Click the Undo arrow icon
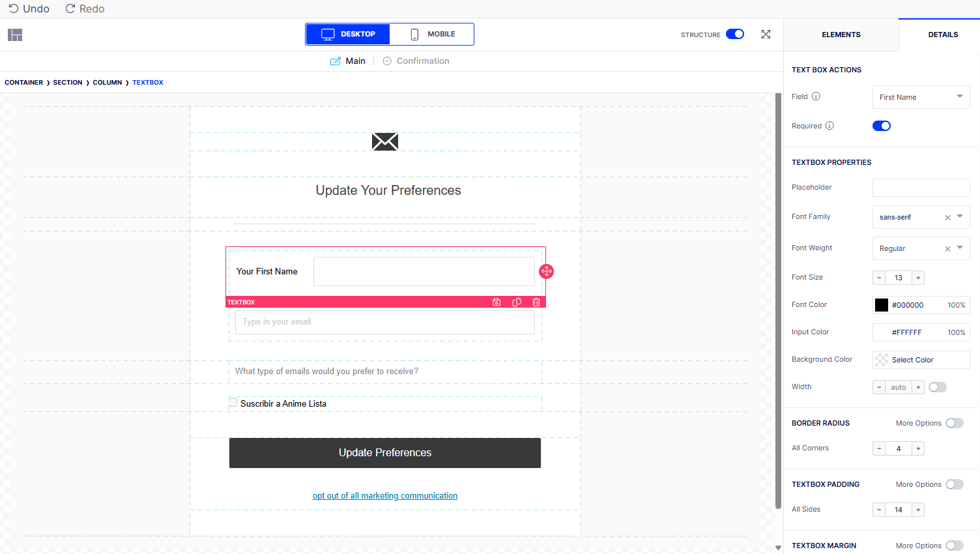Image resolution: width=980 pixels, height=554 pixels. click(13, 8)
